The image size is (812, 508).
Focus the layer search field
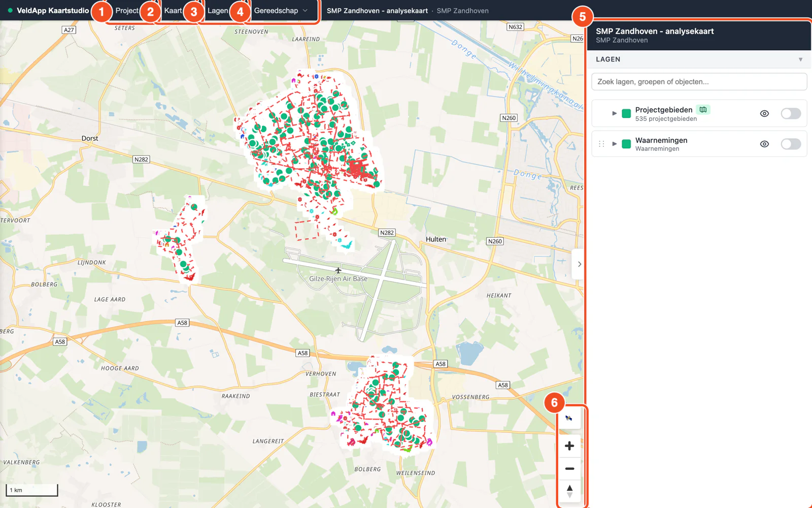point(699,82)
